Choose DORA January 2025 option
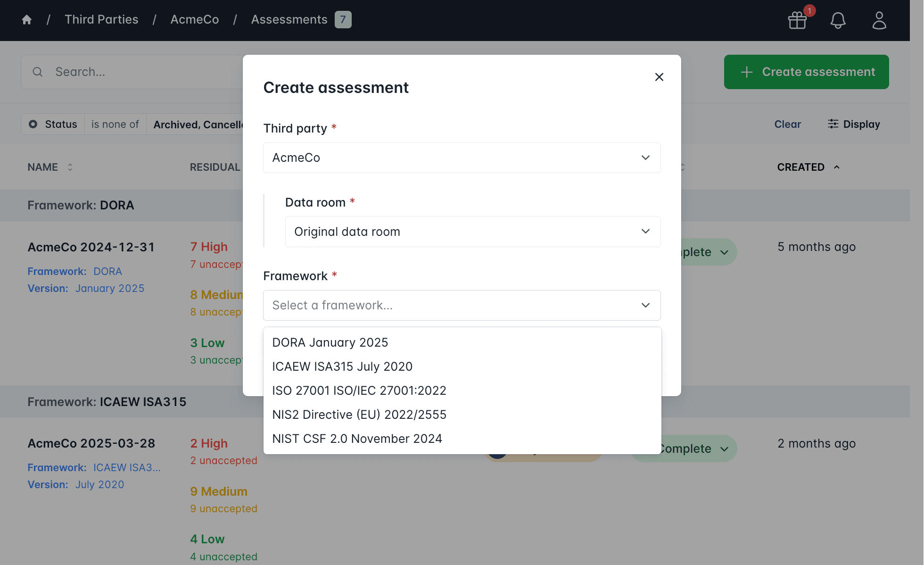 (330, 343)
